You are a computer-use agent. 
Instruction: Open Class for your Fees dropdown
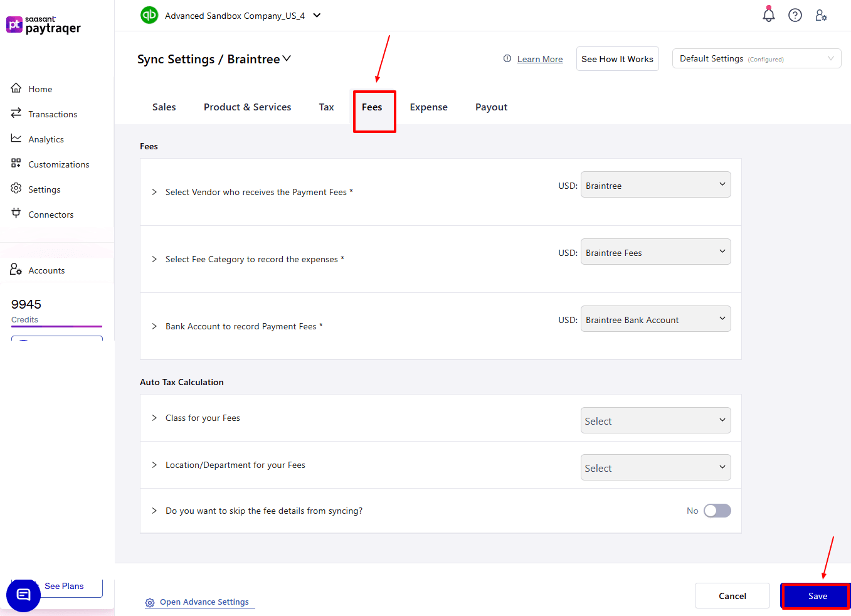(655, 420)
